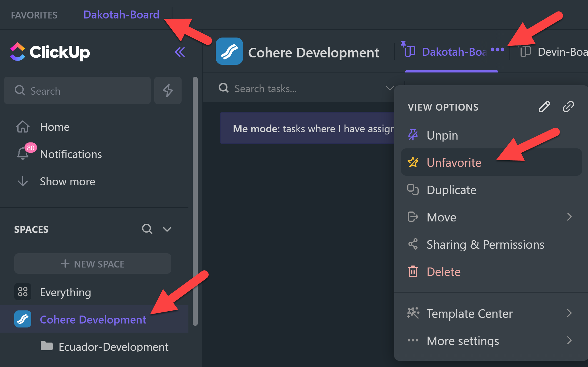Click Unfavorite in view options
Image resolution: width=588 pixels, height=367 pixels.
[491, 162]
